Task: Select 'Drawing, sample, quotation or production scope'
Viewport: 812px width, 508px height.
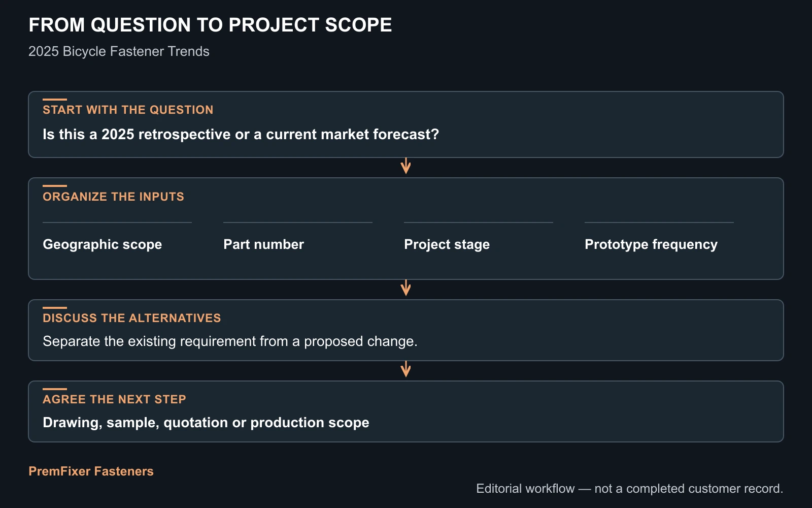Action: coord(206,423)
